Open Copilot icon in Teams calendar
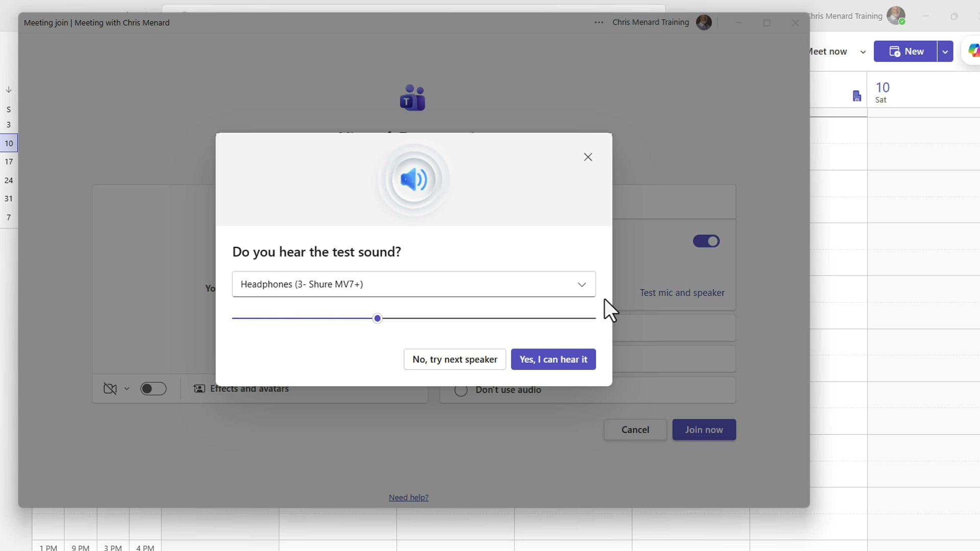The height and width of the screenshot is (551, 980). pyautogui.click(x=973, y=51)
